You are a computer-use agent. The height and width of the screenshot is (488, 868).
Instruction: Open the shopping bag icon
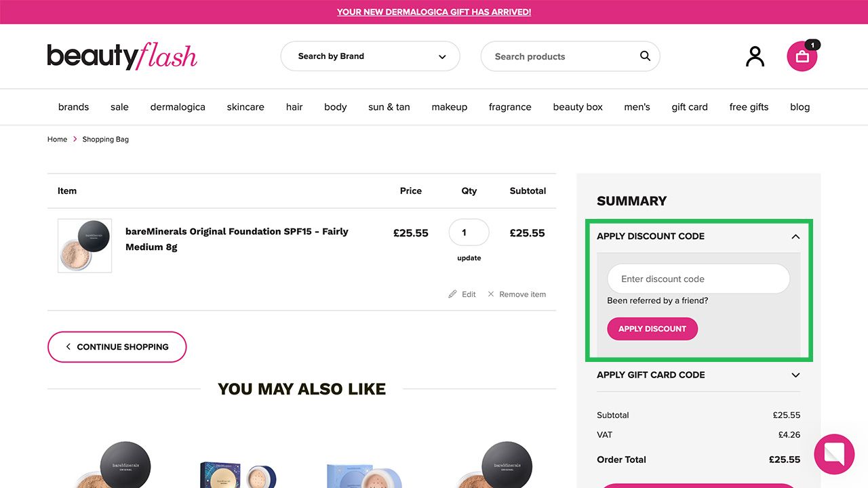(x=802, y=57)
